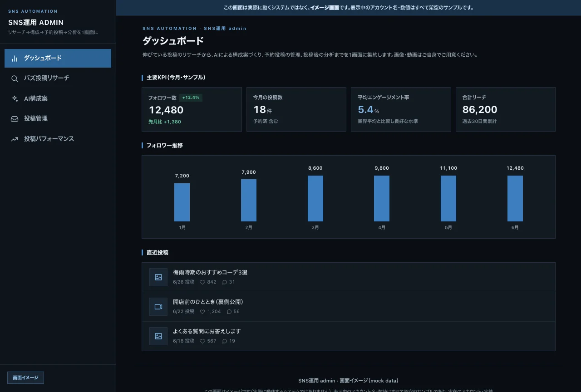
Task: Click the heart icon showing 567 likes
Action: coord(202,341)
